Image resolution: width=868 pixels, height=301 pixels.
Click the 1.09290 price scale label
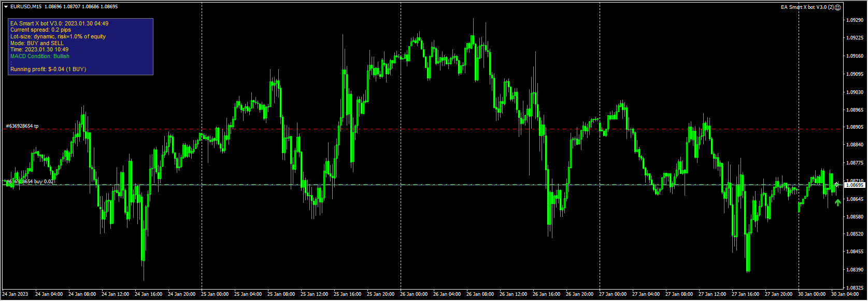coord(855,20)
